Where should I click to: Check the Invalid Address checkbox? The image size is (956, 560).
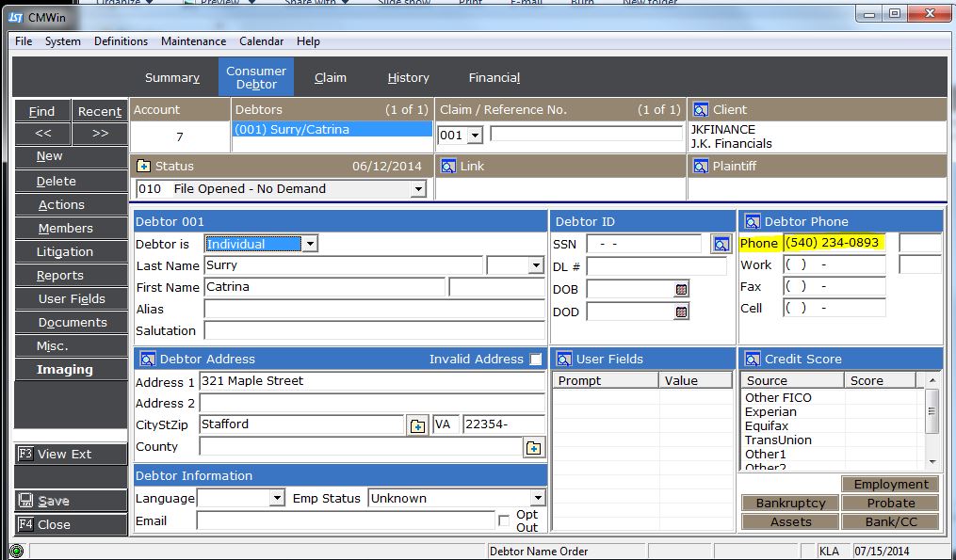click(x=536, y=360)
